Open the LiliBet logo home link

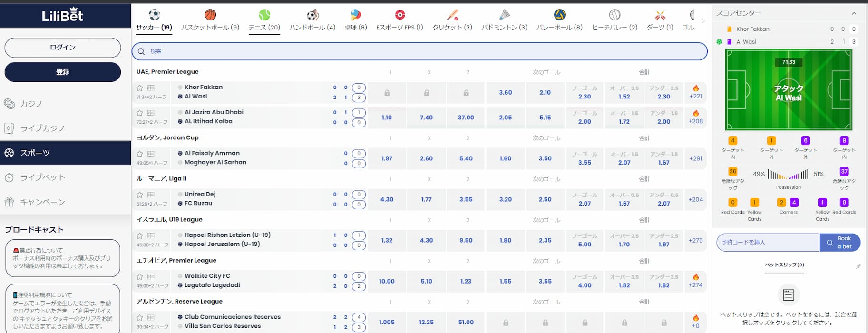pyautogui.click(x=62, y=15)
